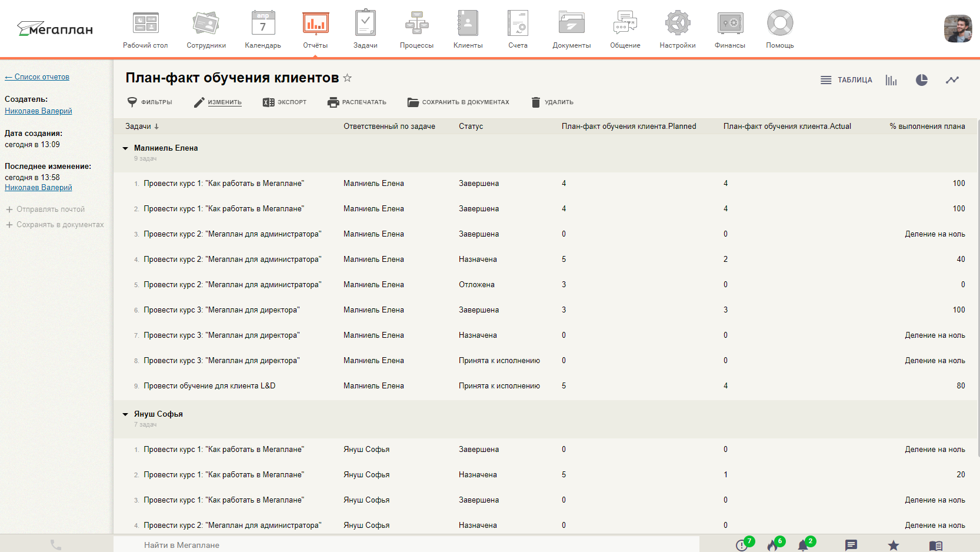Screen dimensions: 980x552
Task: Open creator link Николаев Валерий
Action: point(38,111)
